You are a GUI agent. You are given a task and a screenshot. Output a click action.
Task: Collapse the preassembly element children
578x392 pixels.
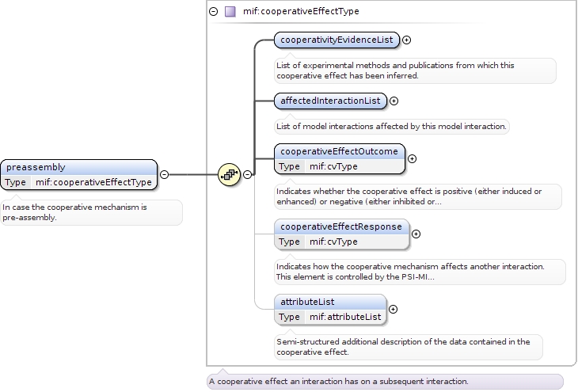164,174
